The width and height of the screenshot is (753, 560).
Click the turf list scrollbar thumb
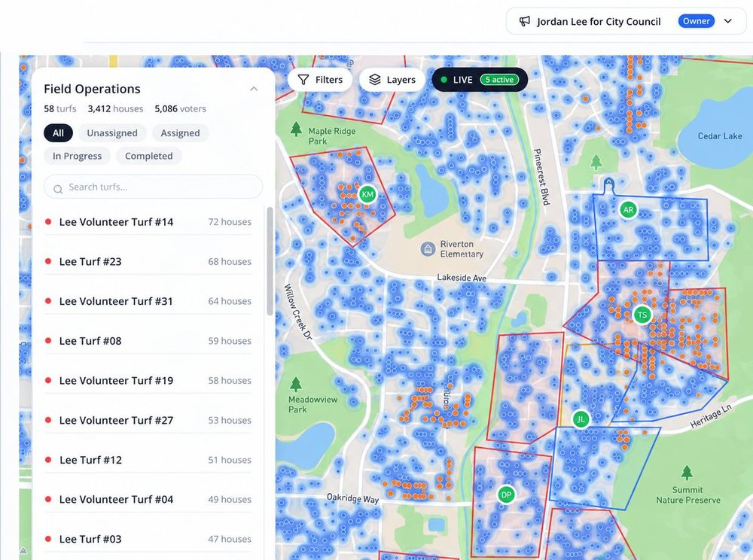click(270, 261)
